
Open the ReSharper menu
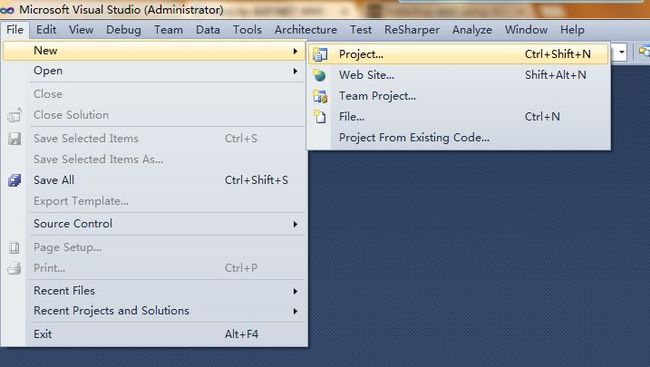[x=412, y=30]
